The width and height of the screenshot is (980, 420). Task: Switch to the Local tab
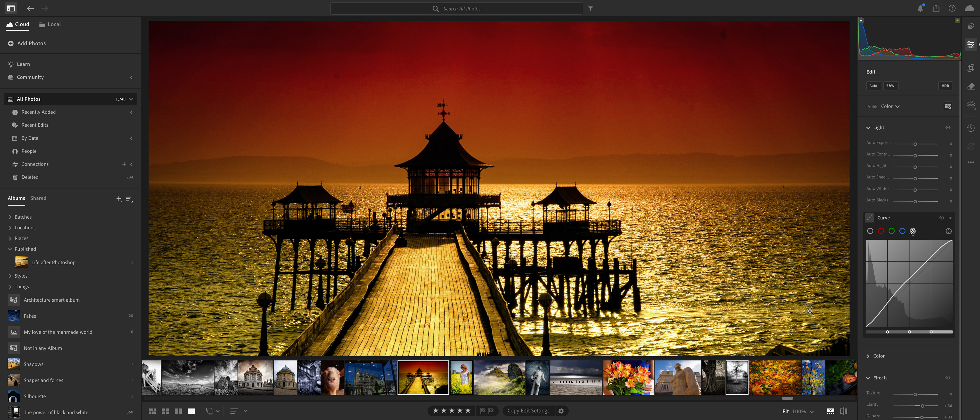coord(50,24)
